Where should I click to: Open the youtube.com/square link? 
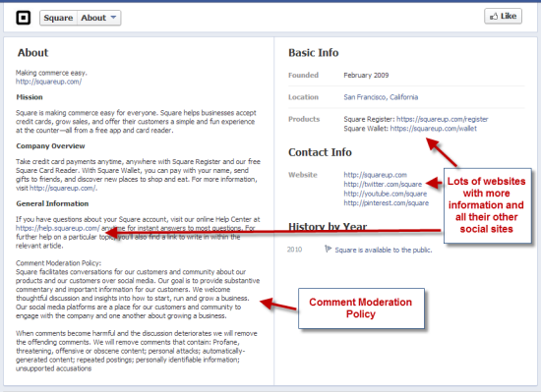point(385,194)
